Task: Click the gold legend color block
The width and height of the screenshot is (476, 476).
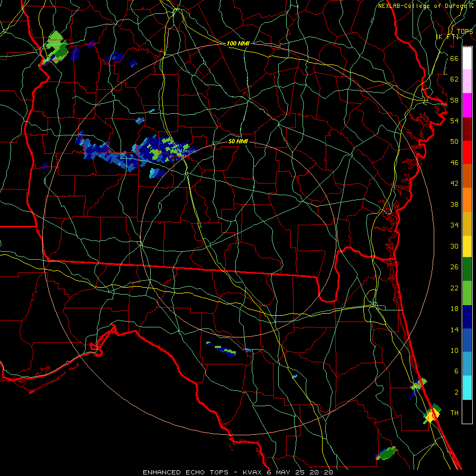Action: coord(467,224)
